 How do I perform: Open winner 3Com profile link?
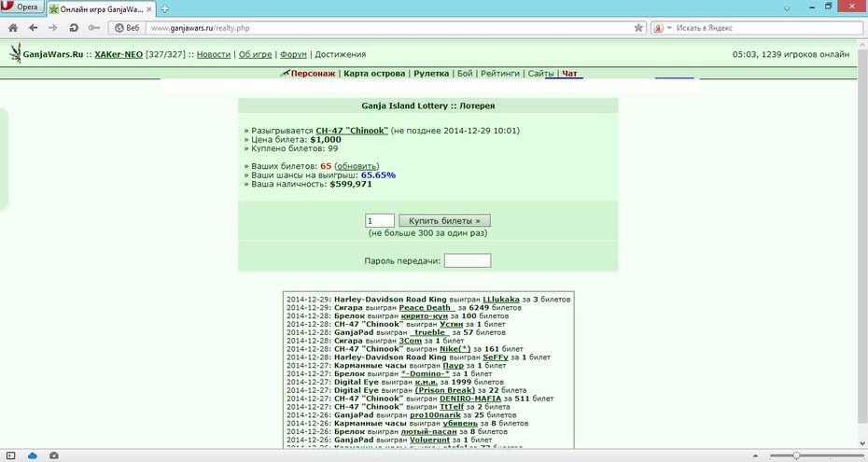point(410,341)
